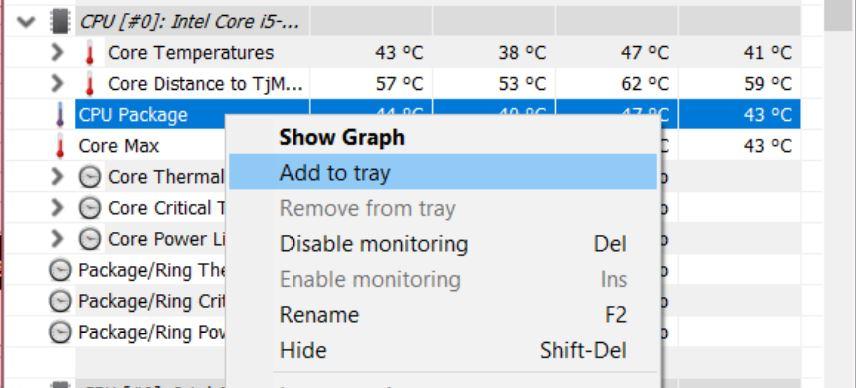Click the CPU chip icon beside Intel Core i5
This screenshot has height=388, width=856.
coord(60,22)
